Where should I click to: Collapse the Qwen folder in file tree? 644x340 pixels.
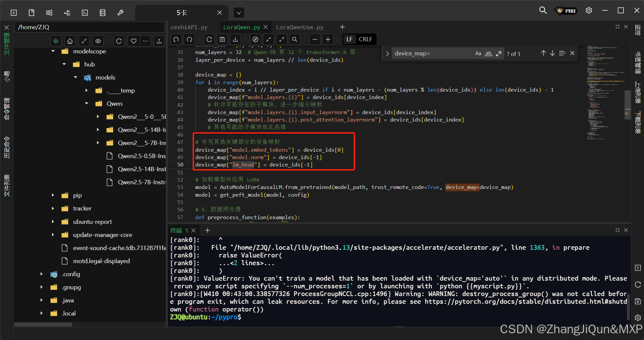coord(87,103)
